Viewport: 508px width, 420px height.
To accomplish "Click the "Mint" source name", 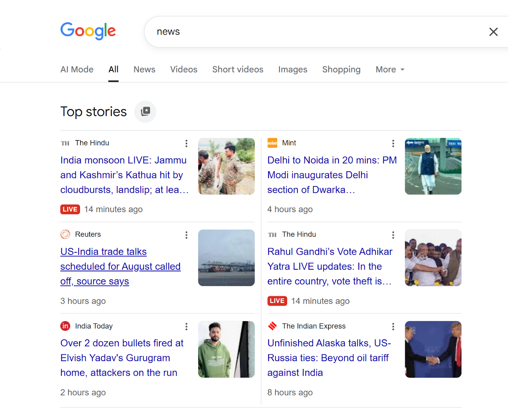I will [289, 143].
